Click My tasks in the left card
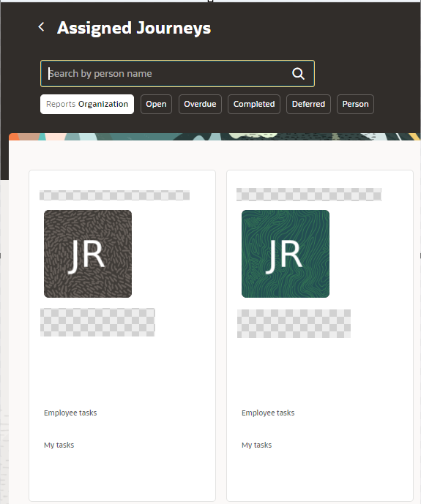 pos(59,445)
